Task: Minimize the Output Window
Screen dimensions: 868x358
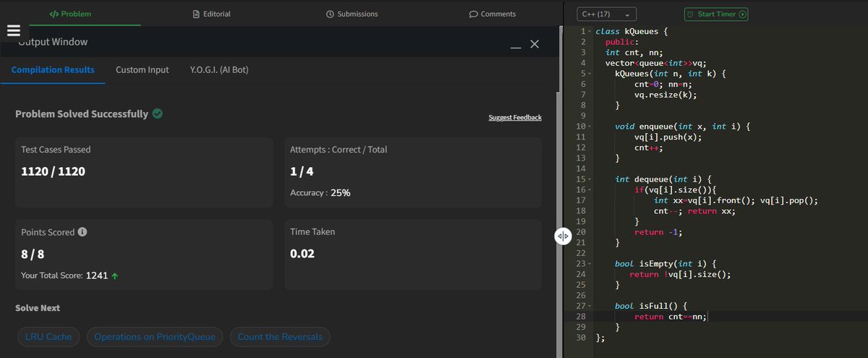Action: click(x=516, y=46)
